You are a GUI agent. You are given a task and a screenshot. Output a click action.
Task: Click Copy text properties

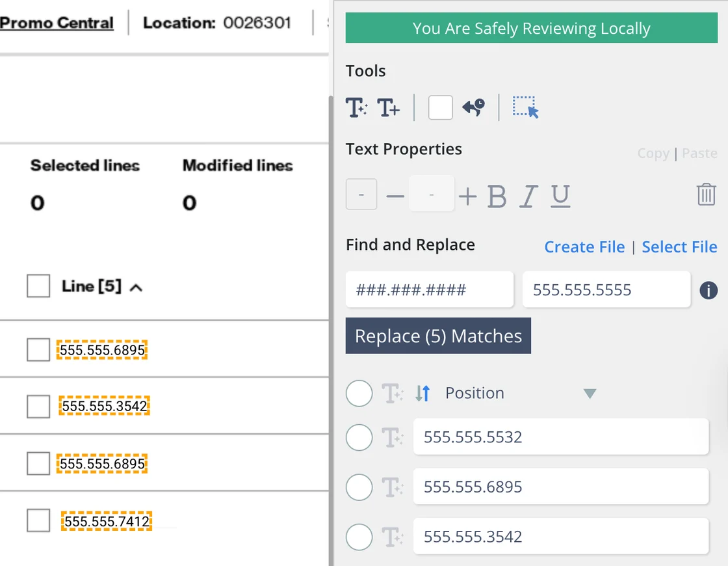click(653, 154)
